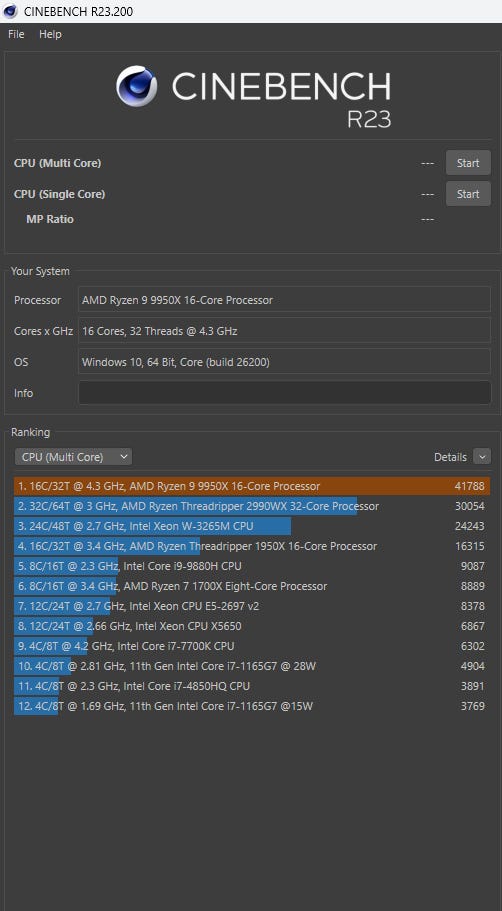Click the OS field showing Windows 10
This screenshot has width=502, height=911.
[x=285, y=362]
